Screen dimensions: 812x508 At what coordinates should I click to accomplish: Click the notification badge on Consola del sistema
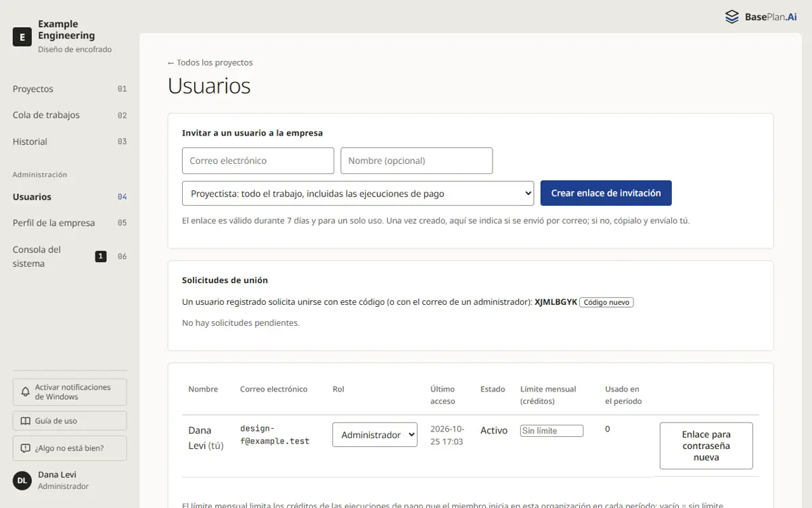101,256
